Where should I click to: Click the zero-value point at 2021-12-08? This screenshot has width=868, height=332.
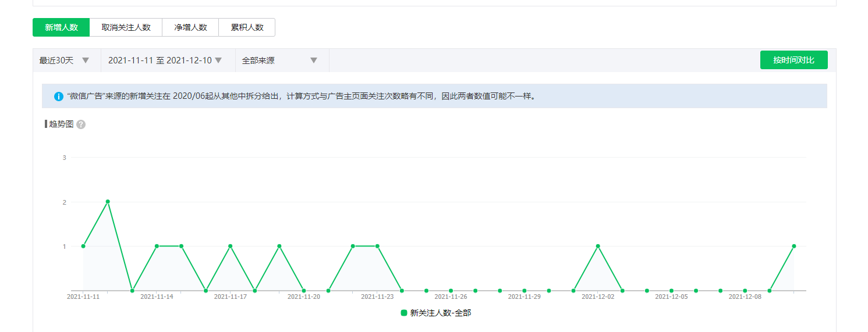point(745,290)
